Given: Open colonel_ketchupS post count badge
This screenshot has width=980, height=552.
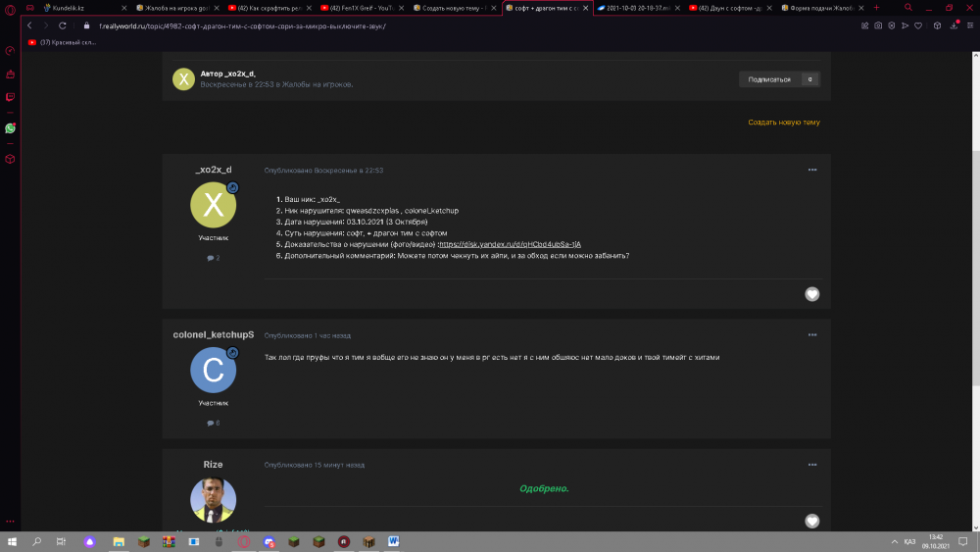Looking at the screenshot, I should click(213, 423).
